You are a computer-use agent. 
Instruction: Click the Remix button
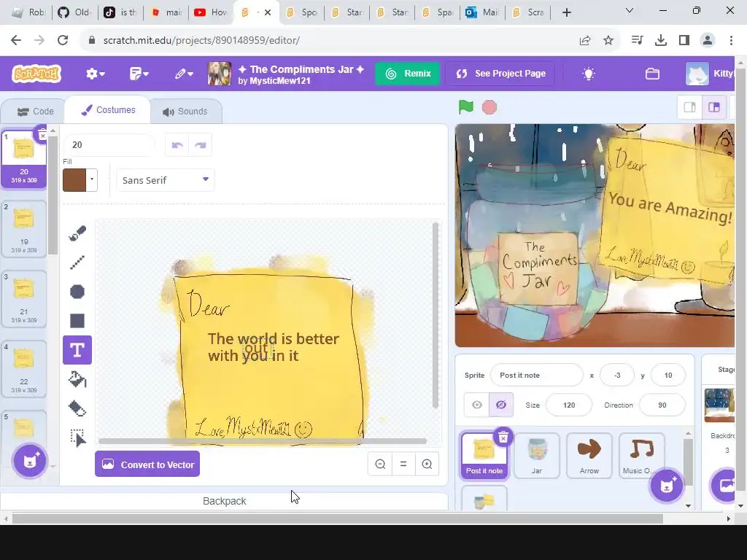(408, 74)
